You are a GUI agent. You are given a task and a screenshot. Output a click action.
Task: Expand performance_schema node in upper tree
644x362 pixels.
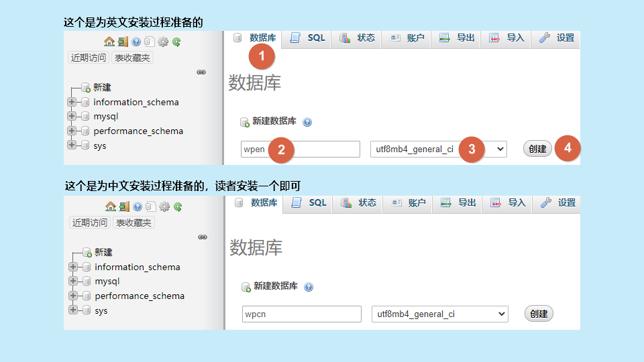coord(72,131)
